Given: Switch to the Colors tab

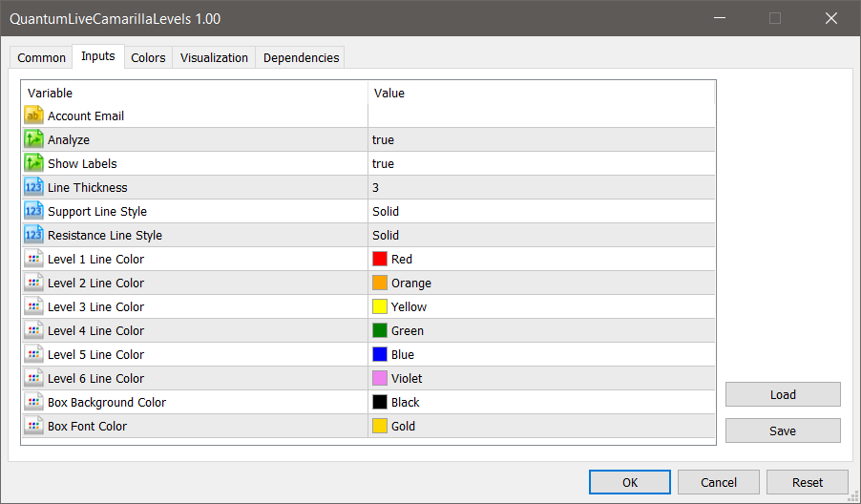Looking at the screenshot, I should (x=148, y=57).
